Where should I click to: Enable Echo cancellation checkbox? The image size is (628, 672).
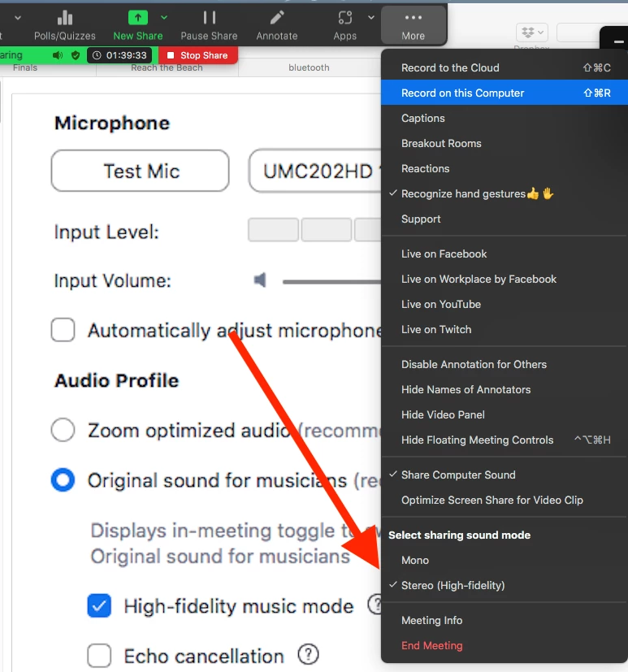click(99, 655)
